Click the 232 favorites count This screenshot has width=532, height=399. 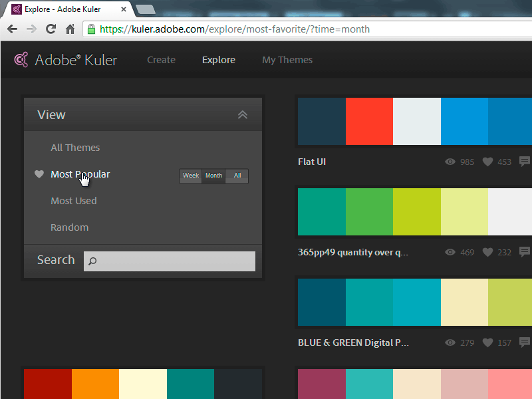(505, 253)
